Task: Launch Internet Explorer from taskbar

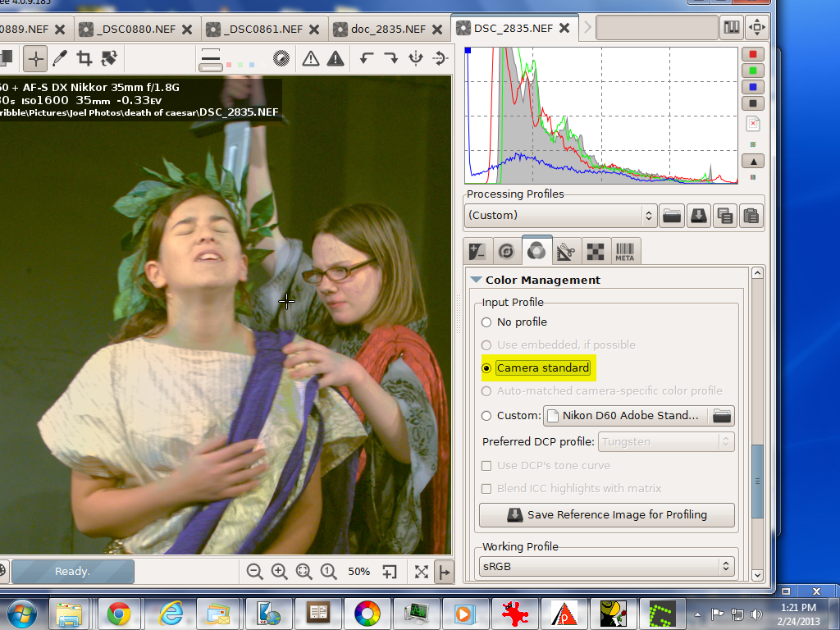Action: 171,613
